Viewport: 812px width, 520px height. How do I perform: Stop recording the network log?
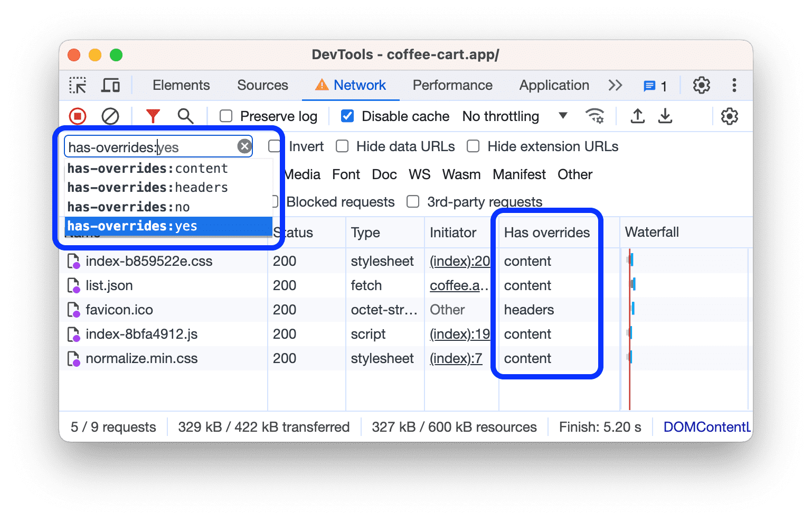pos(77,116)
